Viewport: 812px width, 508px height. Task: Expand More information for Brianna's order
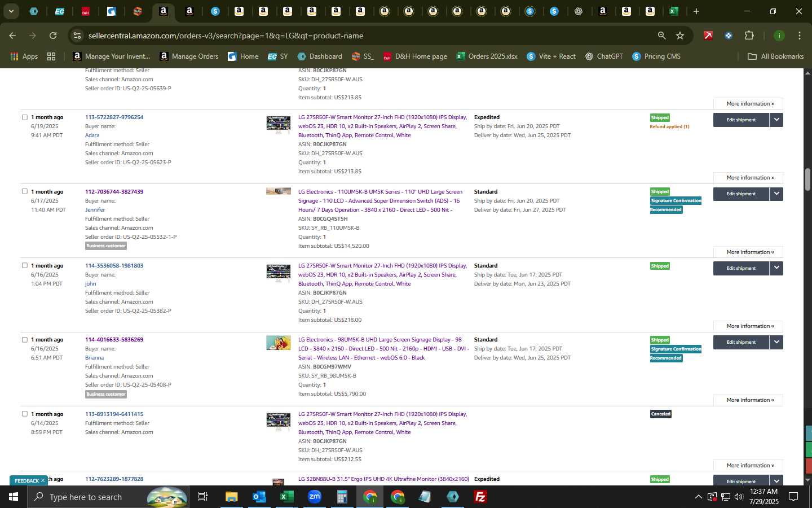[748, 400]
